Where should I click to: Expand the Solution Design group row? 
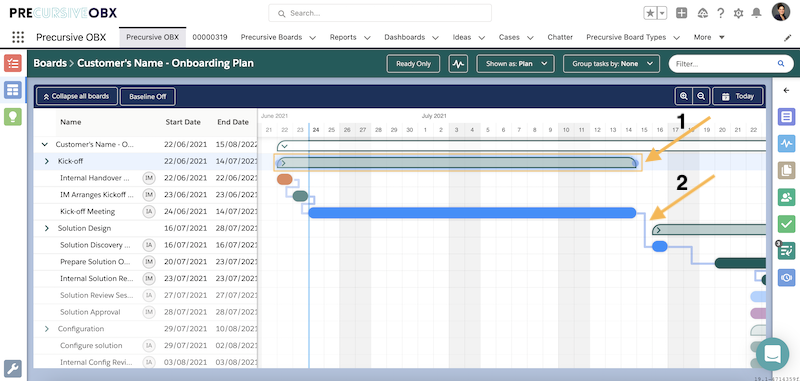click(x=46, y=228)
